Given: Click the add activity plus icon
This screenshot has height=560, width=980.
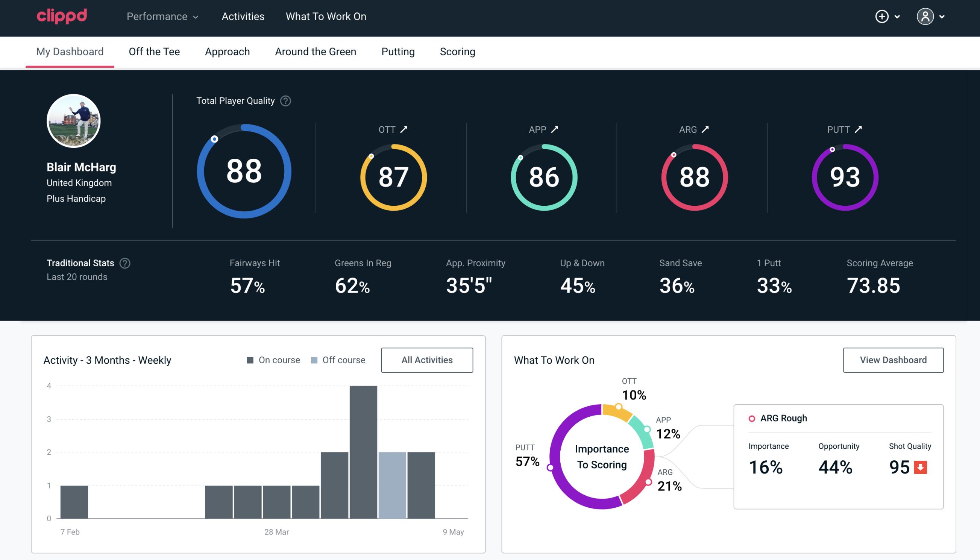Looking at the screenshot, I should (883, 17).
